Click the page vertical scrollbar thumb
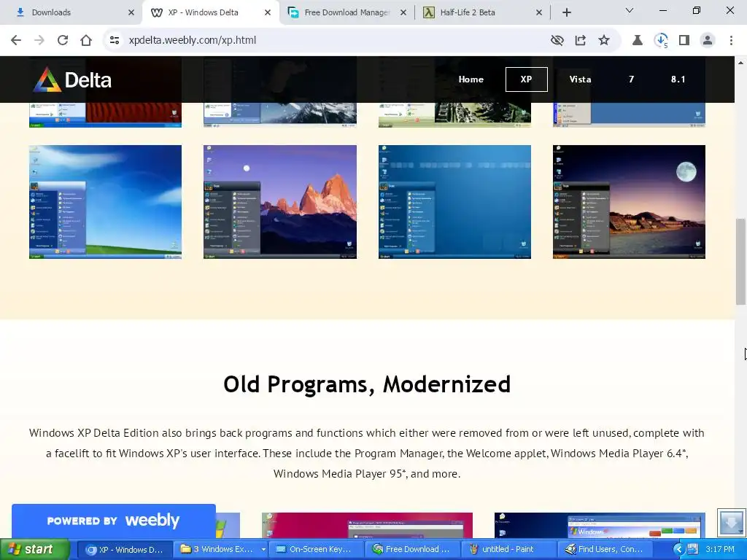The width and height of the screenshot is (747, 560). pyautogui.click(x=741, y=262)
